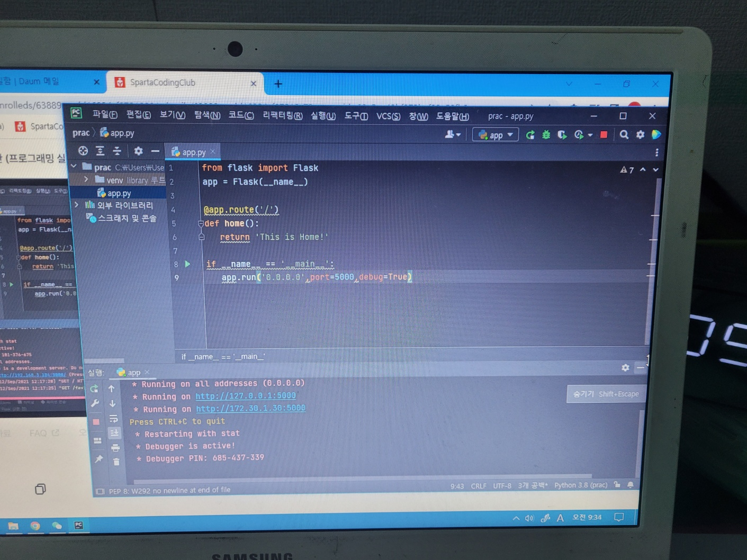
Task: Open the PyCharm logo menu in title bar
Action: [x=76, y=113]
